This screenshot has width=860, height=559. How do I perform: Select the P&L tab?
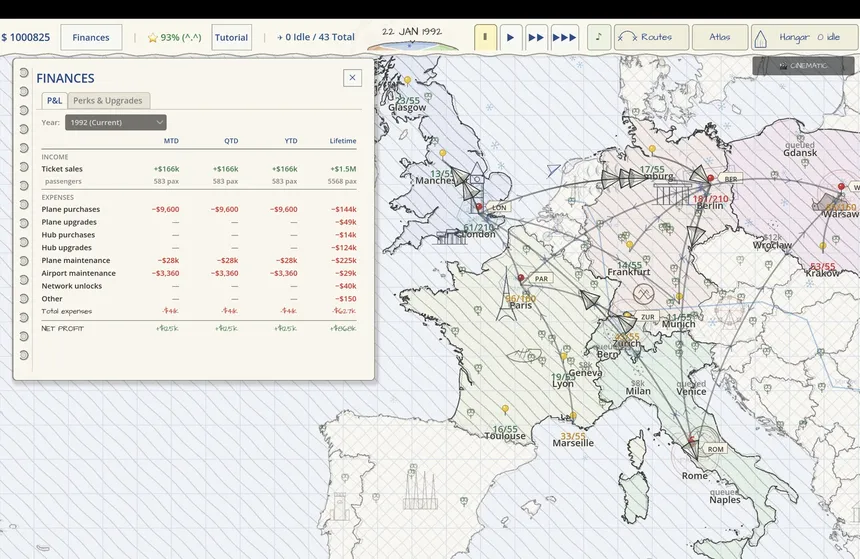(54, 100)
